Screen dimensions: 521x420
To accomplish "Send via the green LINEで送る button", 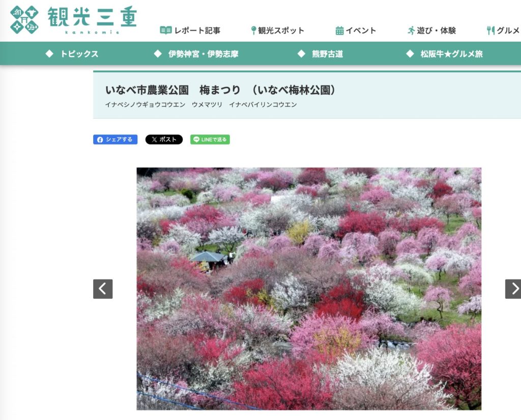I will [210, 139].
